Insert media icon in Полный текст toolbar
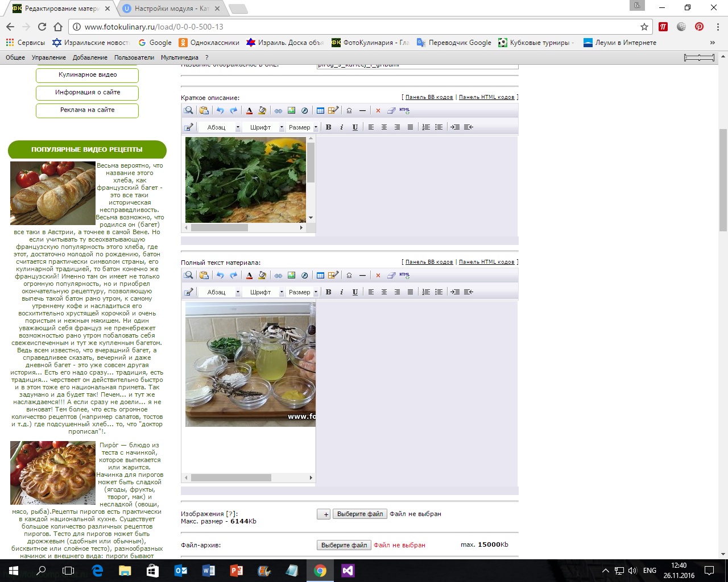Viewport: 728px width, 582px height. [x=304, y=275]
